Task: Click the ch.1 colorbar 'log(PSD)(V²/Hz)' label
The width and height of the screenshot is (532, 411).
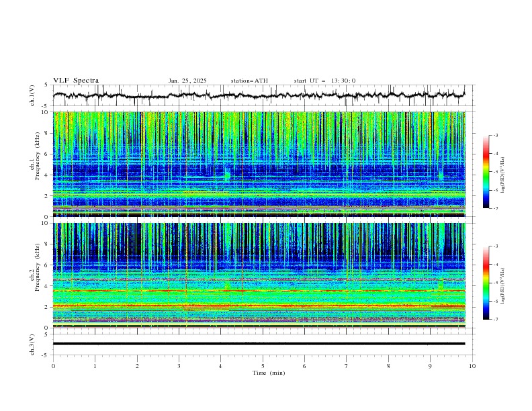Action: pos(504,175)
